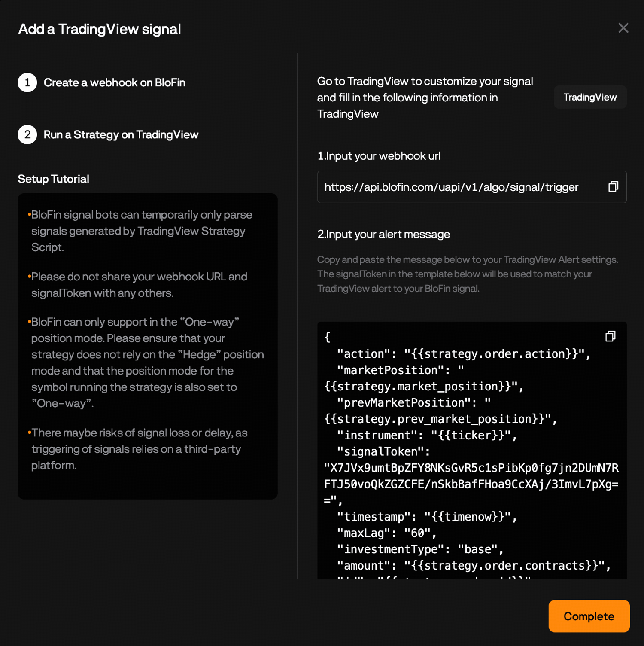Click the Add a TradingView signal title
Viewport: 644px width, 646px height.
tap(99, 29)
